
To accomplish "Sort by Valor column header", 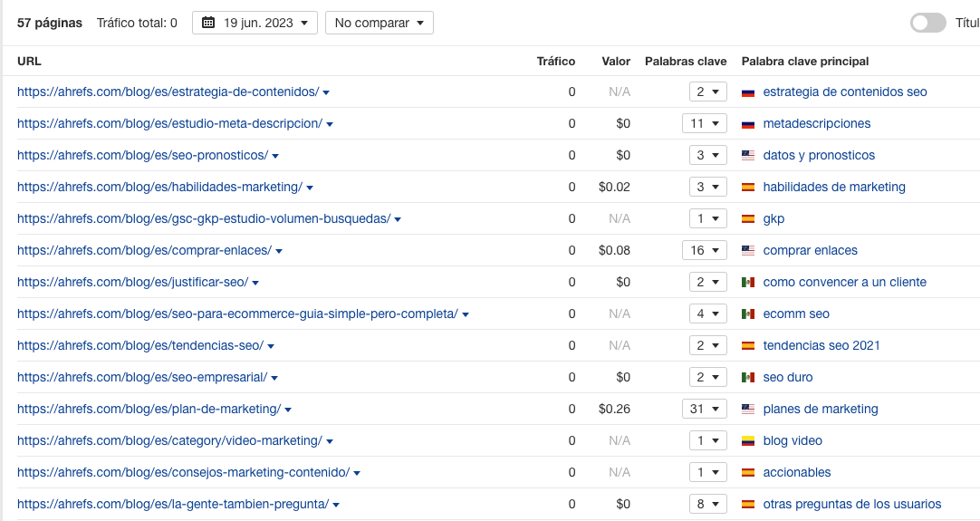I will coord(616,62).
